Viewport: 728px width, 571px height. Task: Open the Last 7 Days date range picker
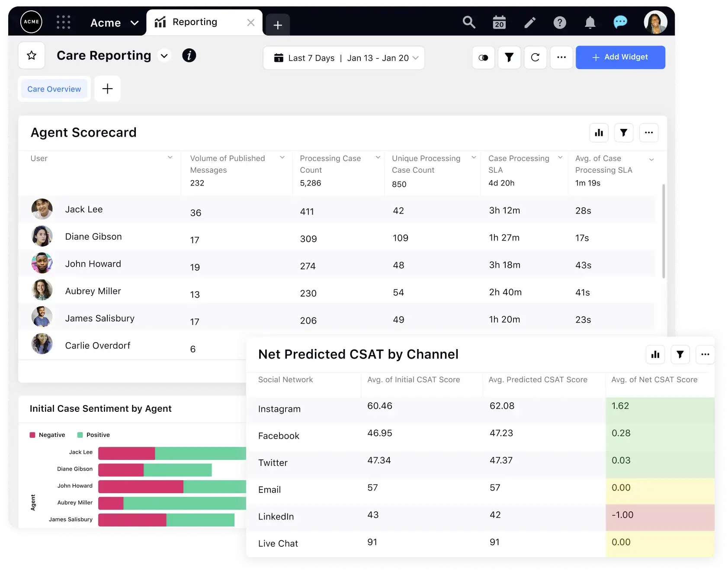(x=344, y=58)
